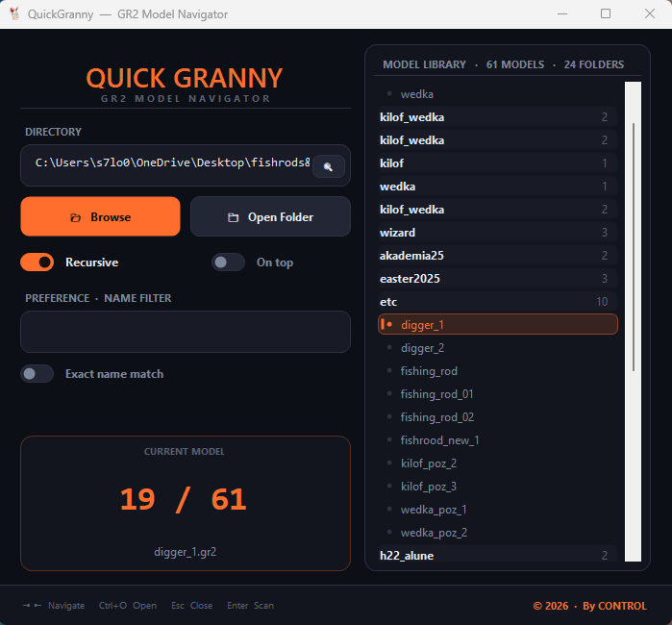
Task: Select the fishing_rod_01 model
Action: point(498,394)
